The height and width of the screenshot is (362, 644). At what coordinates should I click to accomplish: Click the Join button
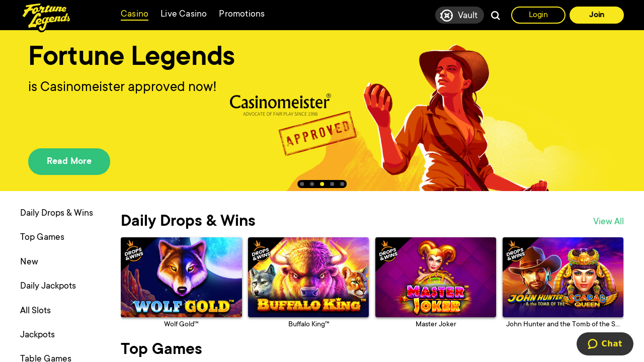click(597, 15)
